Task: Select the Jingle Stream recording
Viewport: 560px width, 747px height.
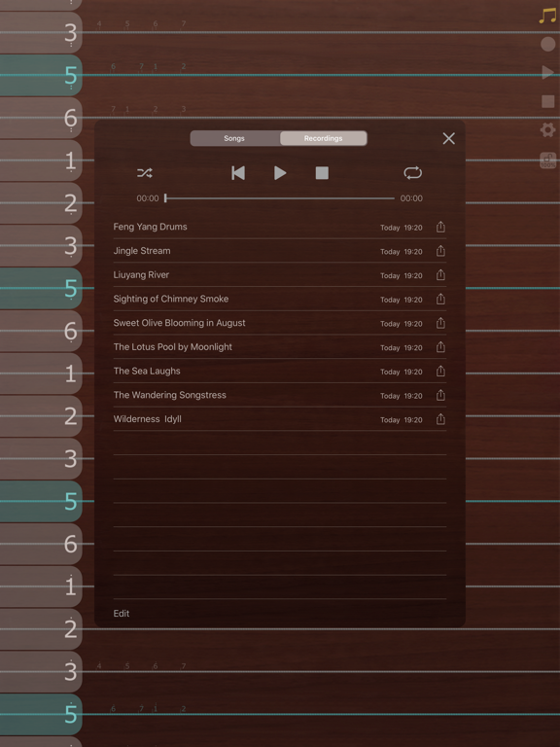Action: click(x=280, y=251)
